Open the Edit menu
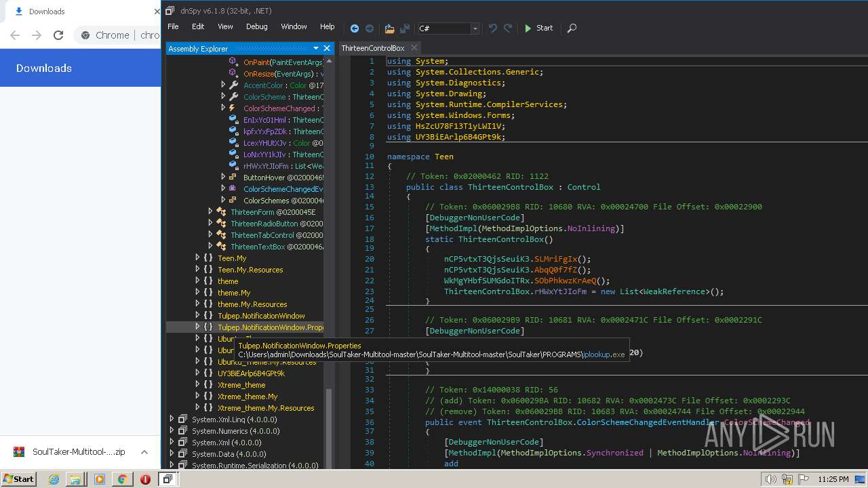 [198, 26]
